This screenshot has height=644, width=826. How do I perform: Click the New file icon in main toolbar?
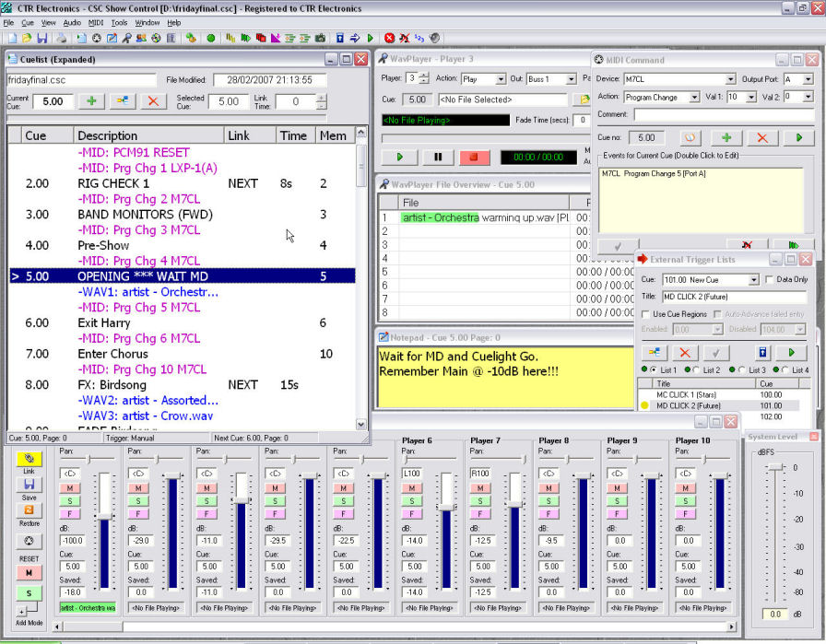pyautogui.click(x=12, y=38)
